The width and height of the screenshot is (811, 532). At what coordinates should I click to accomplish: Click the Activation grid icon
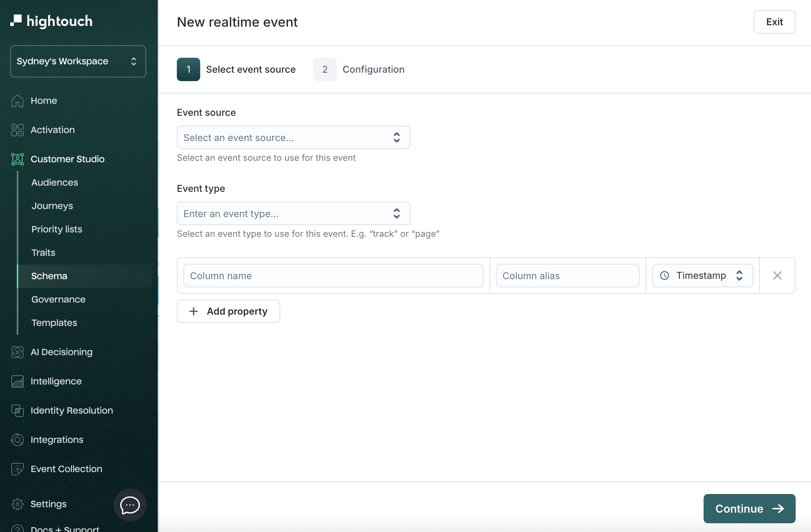17,130
